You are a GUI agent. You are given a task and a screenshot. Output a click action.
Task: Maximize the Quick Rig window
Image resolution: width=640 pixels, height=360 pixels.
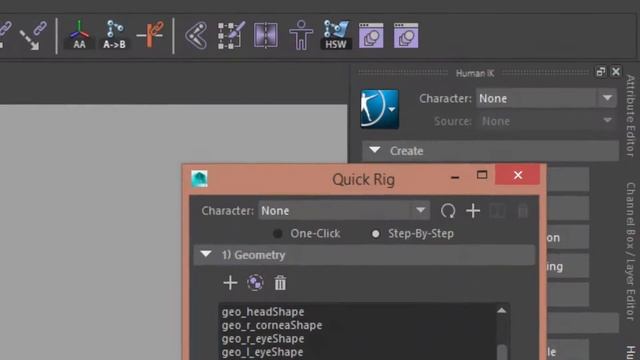(x=482, y=175)
